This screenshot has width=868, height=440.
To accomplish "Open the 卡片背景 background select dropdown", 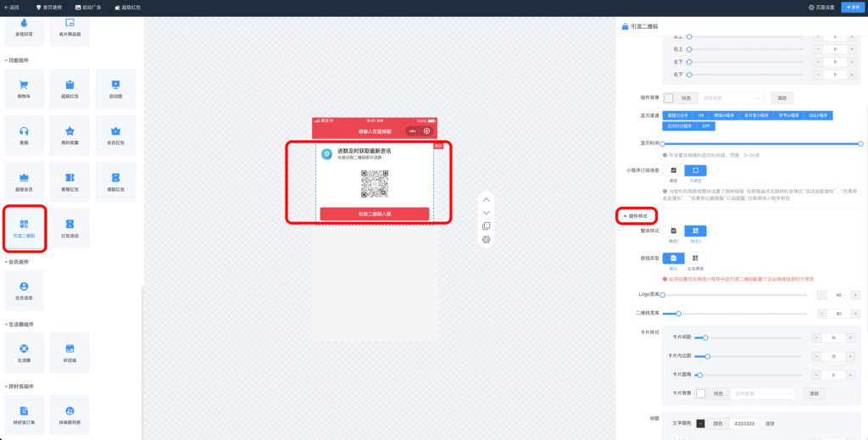I will (x=763, y=393).
